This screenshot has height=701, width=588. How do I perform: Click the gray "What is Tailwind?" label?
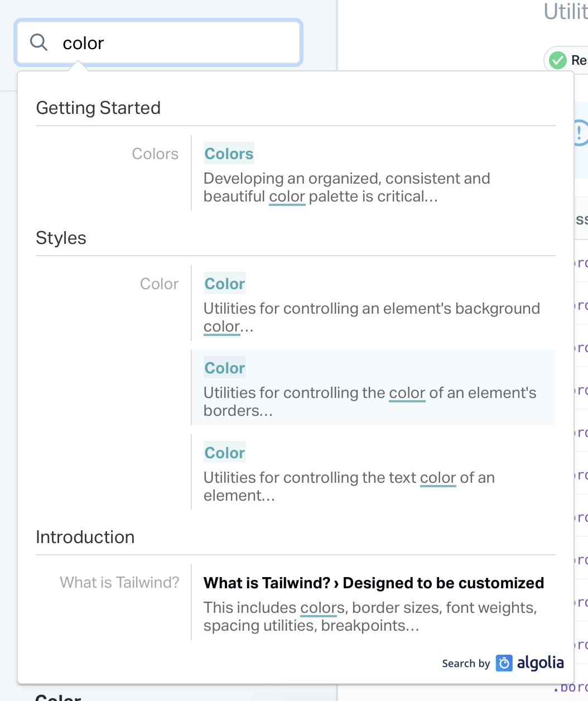(x=119, y=583)
